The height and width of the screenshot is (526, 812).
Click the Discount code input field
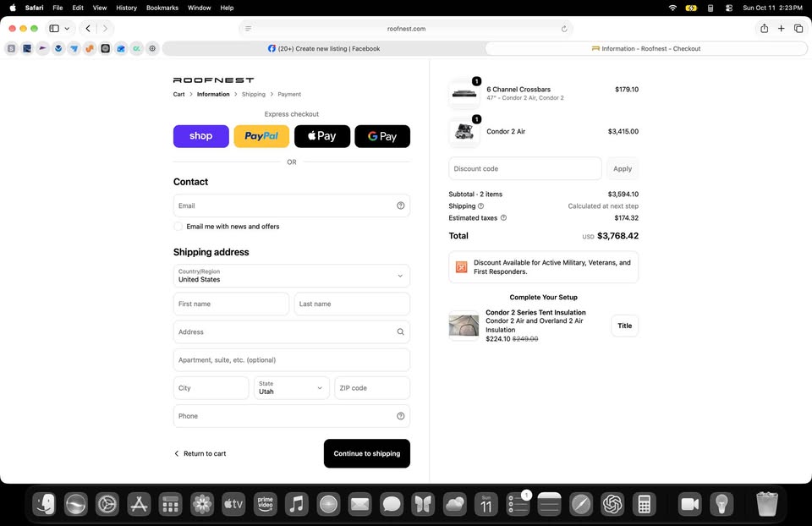(x=524, y=169)
